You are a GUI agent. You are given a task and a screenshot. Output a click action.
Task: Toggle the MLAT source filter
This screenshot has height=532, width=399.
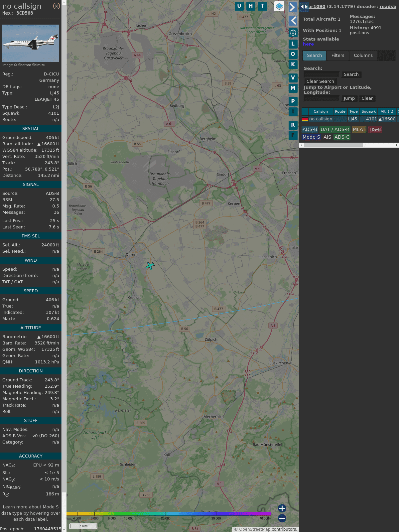[359, 130]
